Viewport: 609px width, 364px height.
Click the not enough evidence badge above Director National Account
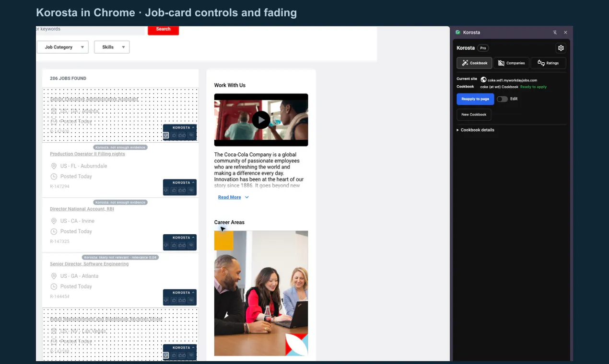pos(120,203)
